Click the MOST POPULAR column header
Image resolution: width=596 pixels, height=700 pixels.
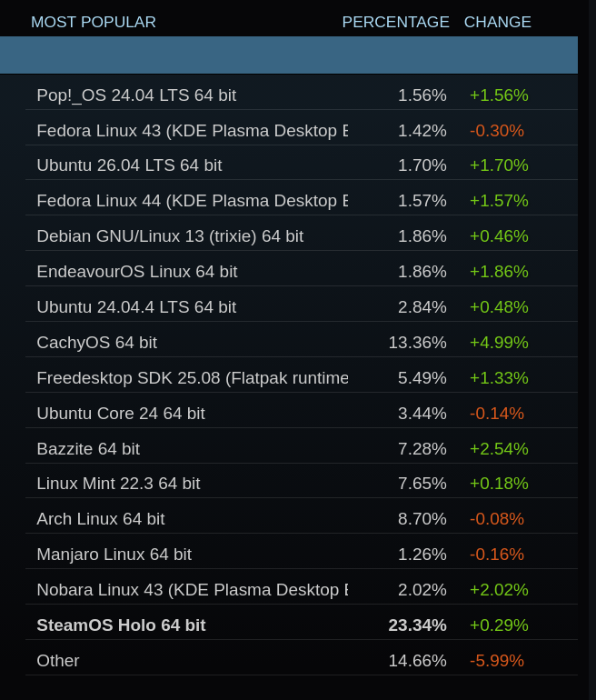[94, 22]
